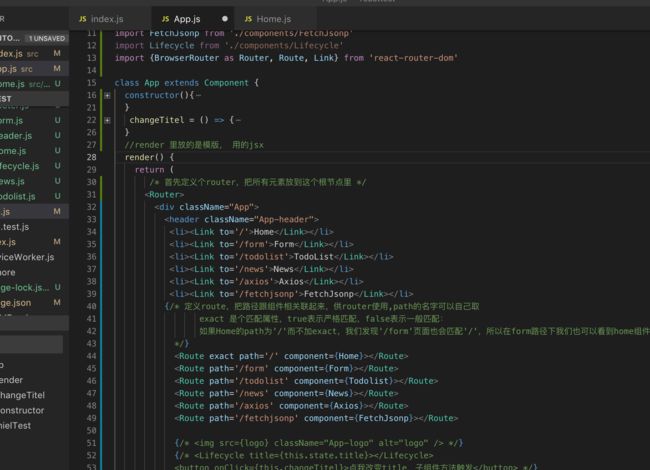This screenshot has height=470, width=650.
Task: Open the gitignore file in tree
Action: (34, 272)
